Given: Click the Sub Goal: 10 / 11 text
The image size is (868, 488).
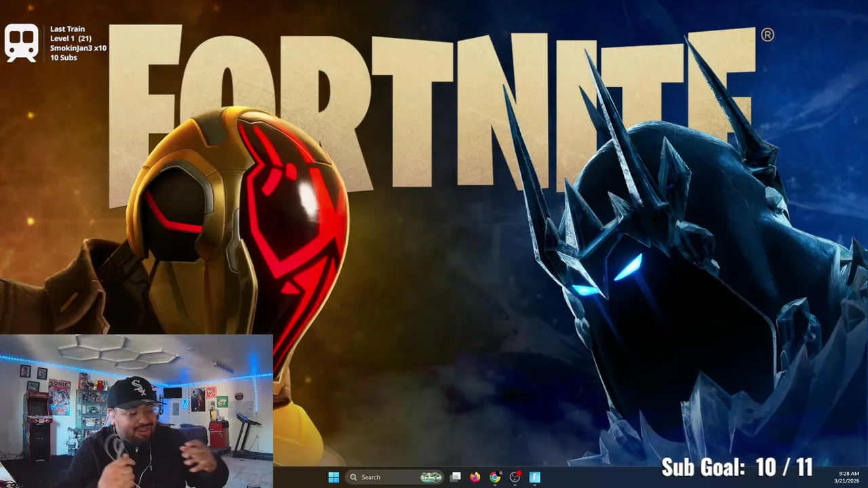Looking at the screenshot, I should coord(736,467).
